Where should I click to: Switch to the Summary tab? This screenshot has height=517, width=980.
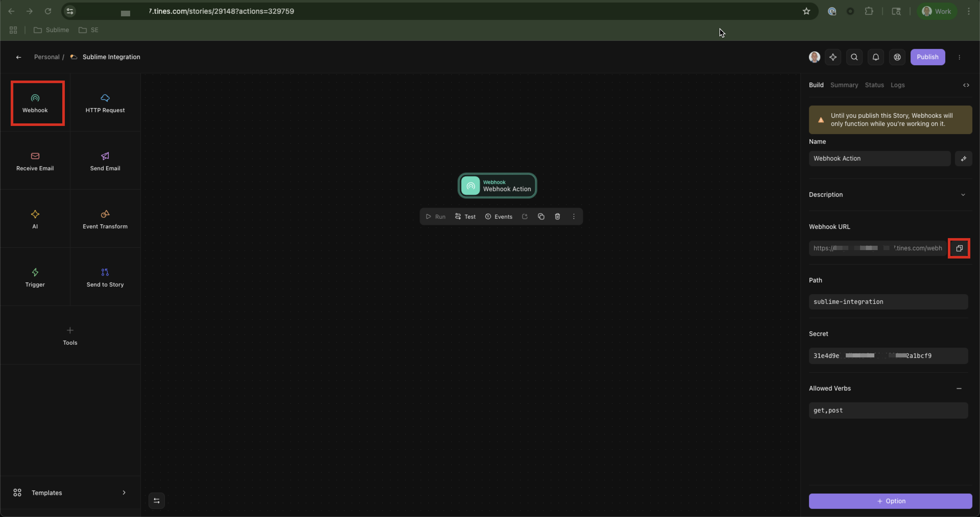[844, 85]
